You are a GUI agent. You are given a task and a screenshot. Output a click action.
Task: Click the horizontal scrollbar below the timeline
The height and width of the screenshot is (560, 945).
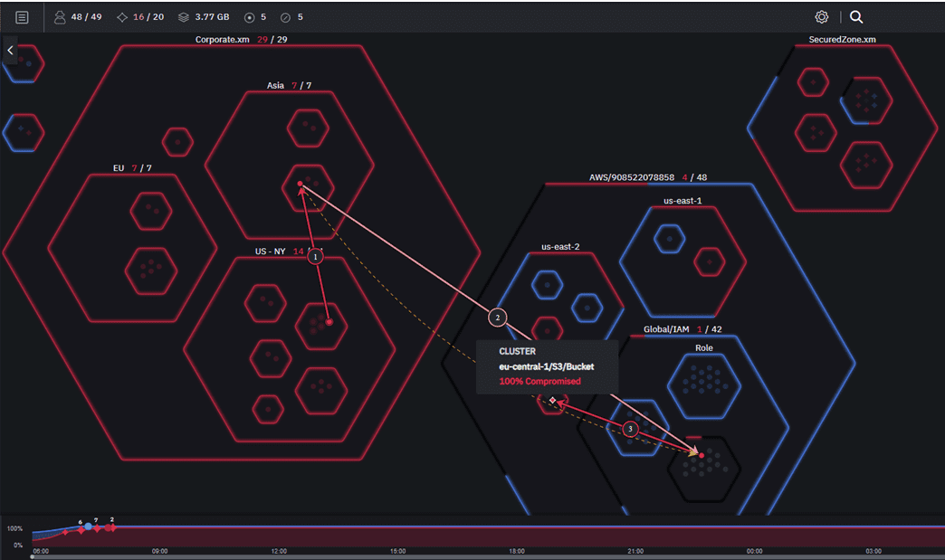tap(362, 556)
